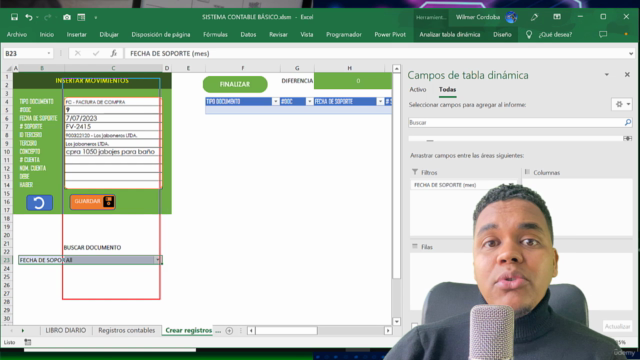Expand the formula bar chevron
640x360 pixels.
click(x=631, y=53)
